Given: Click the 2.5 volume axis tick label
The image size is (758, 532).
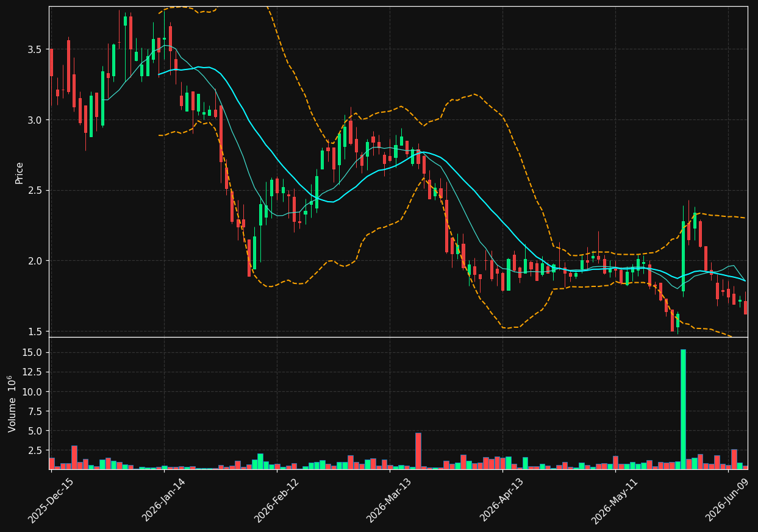Looking at the screenshot, I should pos(34,450).
